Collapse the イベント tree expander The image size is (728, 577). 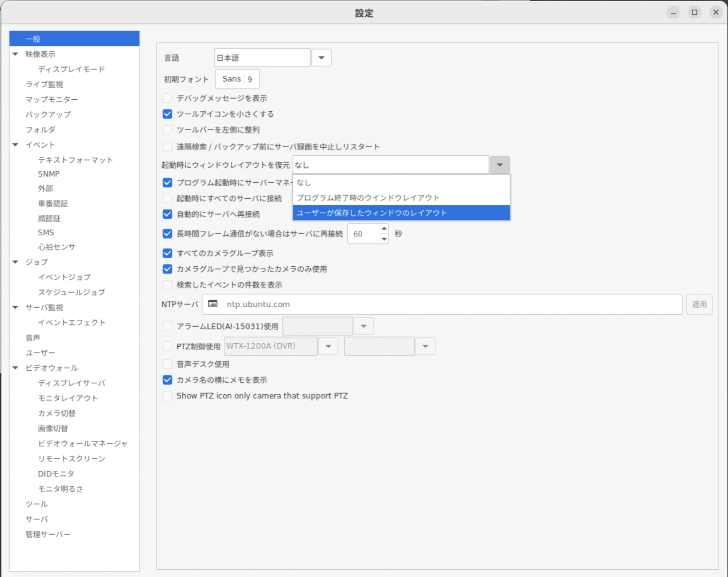coord(15,145)
